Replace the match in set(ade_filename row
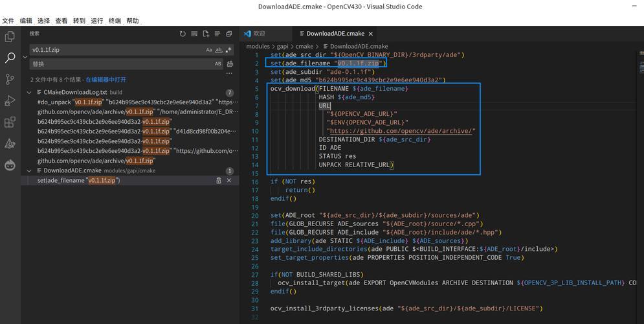Screen dimensions: 644x324 click(x=219, y=181)
